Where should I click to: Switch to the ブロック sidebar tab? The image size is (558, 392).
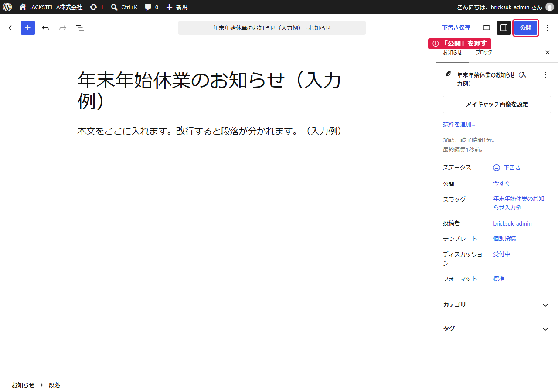click(484, 53)
